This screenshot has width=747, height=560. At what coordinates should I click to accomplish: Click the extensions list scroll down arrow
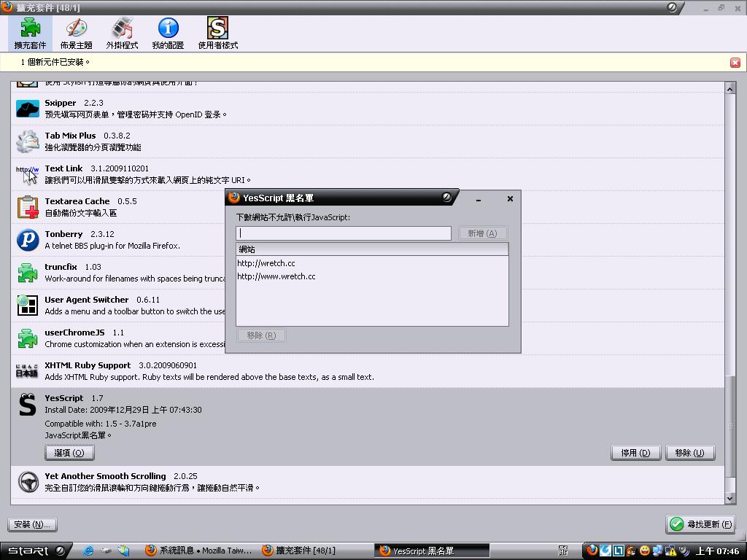pos(730,499)
